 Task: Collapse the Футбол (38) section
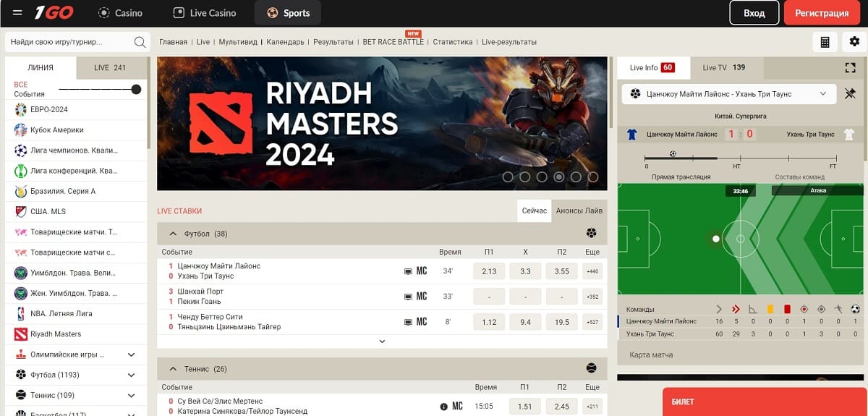coord(173,234)
